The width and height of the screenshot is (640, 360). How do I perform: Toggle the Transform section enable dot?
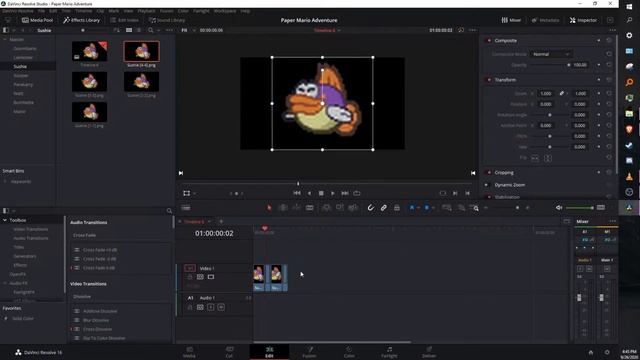(489, 80)
